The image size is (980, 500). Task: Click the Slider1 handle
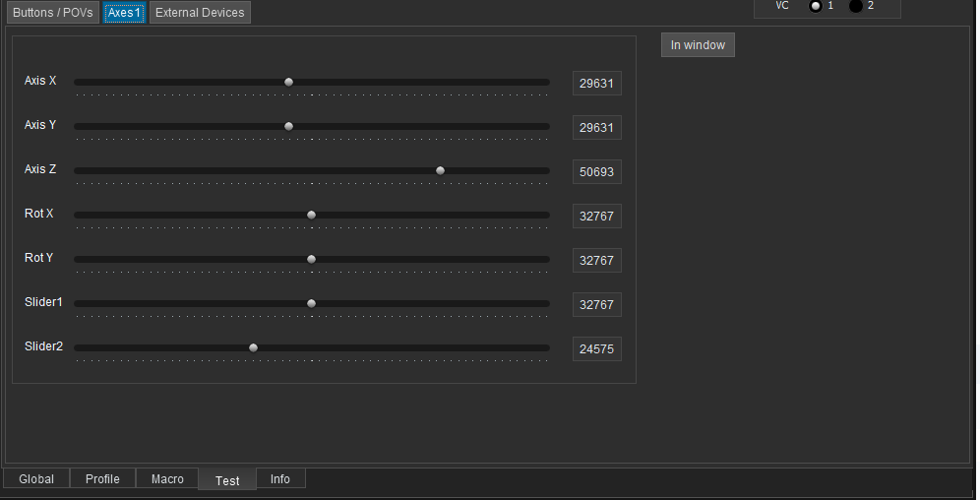coord(311,304)
